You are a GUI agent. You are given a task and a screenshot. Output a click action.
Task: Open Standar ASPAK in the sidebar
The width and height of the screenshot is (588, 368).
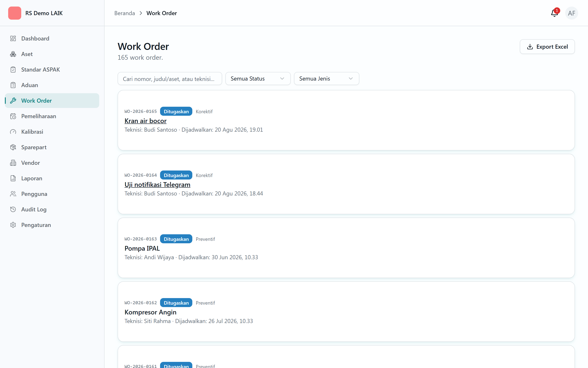point(52,70)
